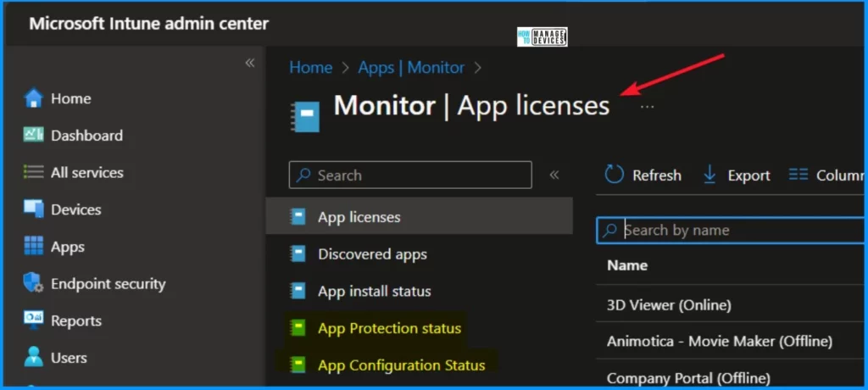Click the Export button in toolbar
This screenshot has width=868, height=390.
tap(737, 175)
